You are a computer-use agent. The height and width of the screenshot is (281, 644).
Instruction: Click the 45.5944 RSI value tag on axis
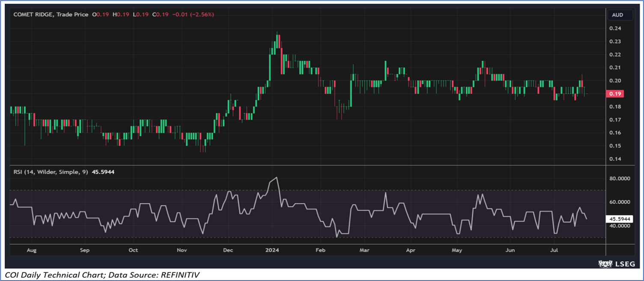click(x=620, y=219)
